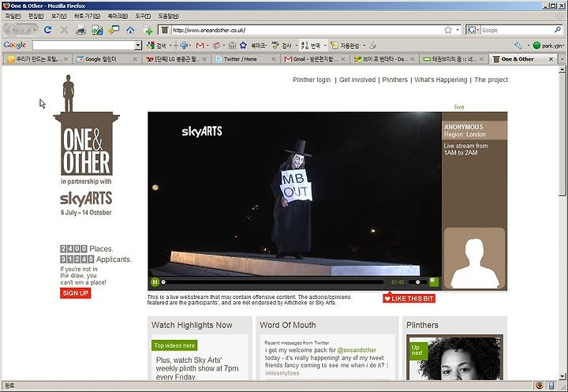Open the address bar history dropdown arrow
The image size is (568, 392).
(x=458, y=30)
